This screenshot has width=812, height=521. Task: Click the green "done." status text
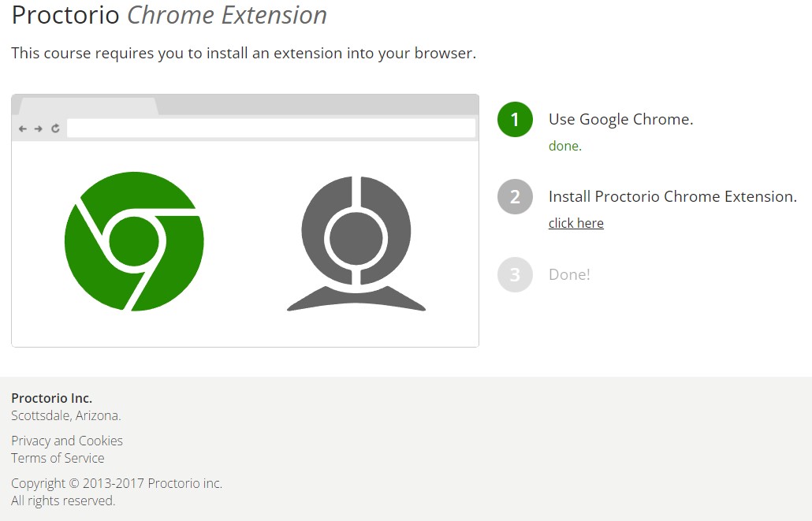564,146
